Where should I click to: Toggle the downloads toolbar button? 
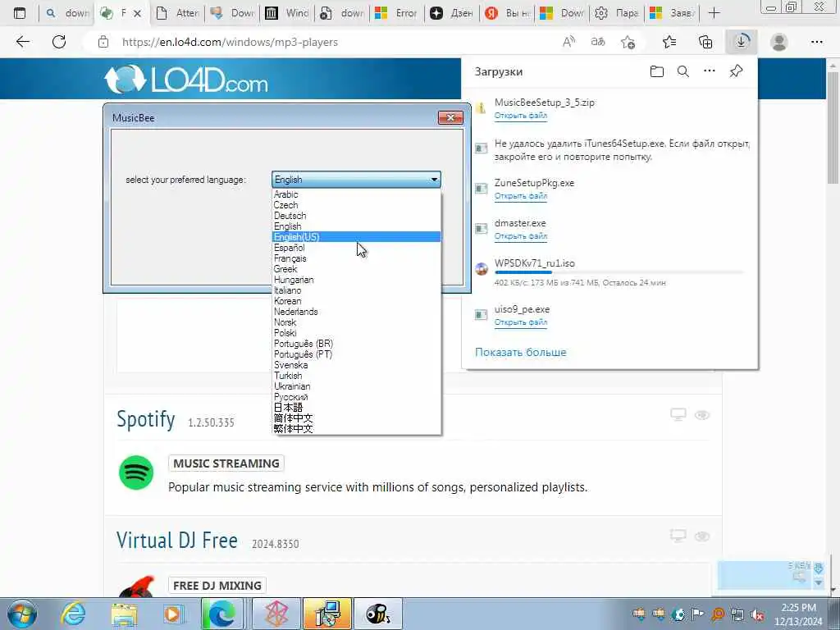tap(742, 42)
